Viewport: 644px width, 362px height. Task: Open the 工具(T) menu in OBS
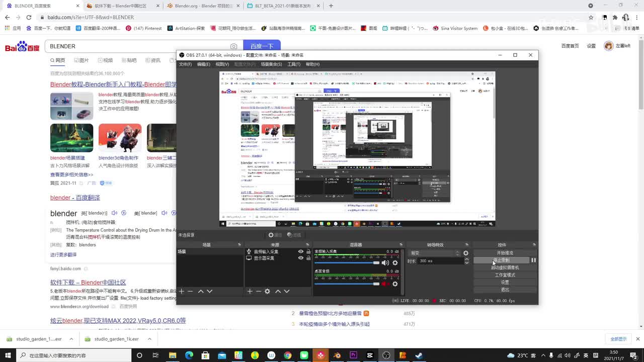294,64
